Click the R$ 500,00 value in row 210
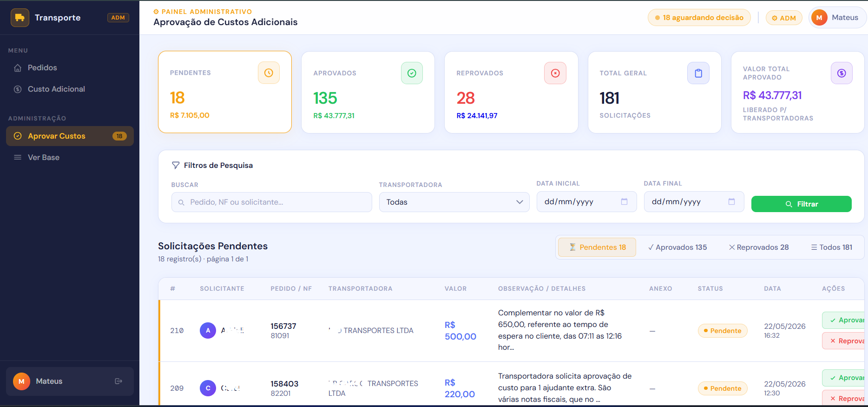 [x=460, y=331]
